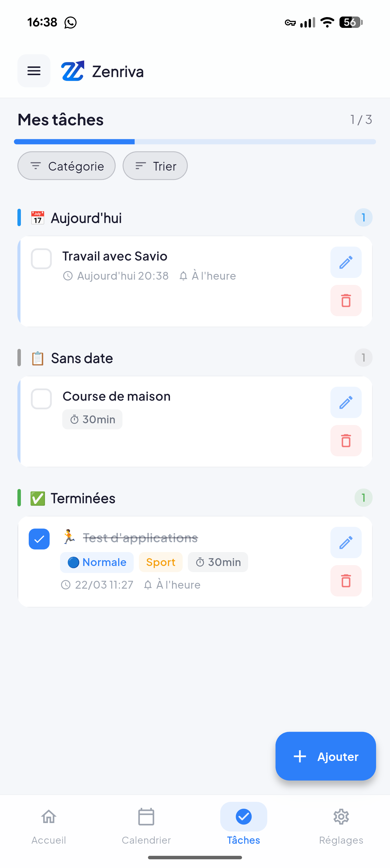Screen dimensions: 390x868
Task: Collapse the Terminées section header
Action: [x=83, y=498]
